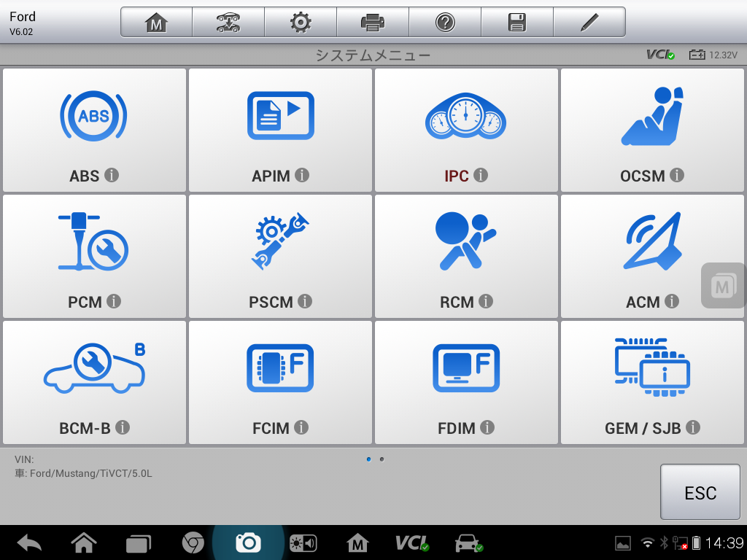Show info for ABS

click(112, 175)
